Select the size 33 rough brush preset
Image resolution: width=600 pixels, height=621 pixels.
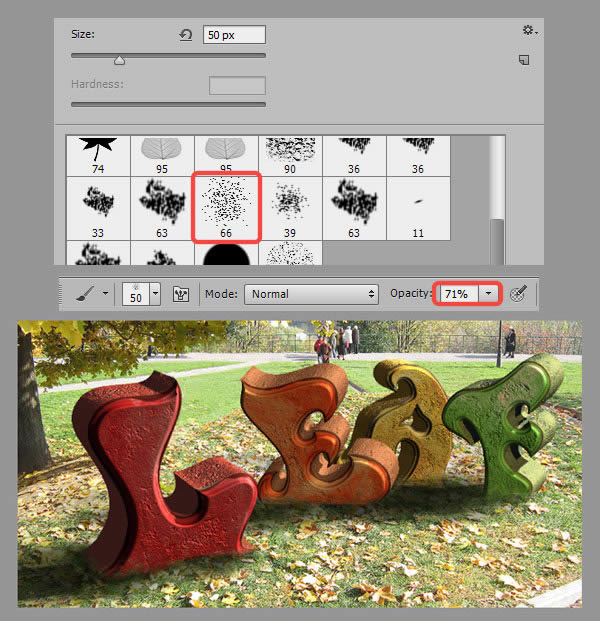click(x=97, y=205)
